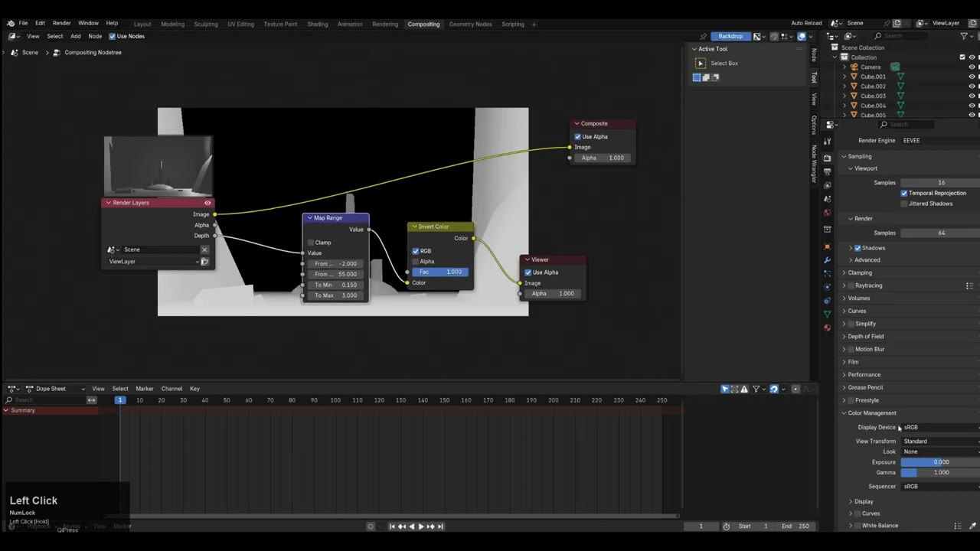
Task: Play the animation forward
Action: tap(420, 527)
